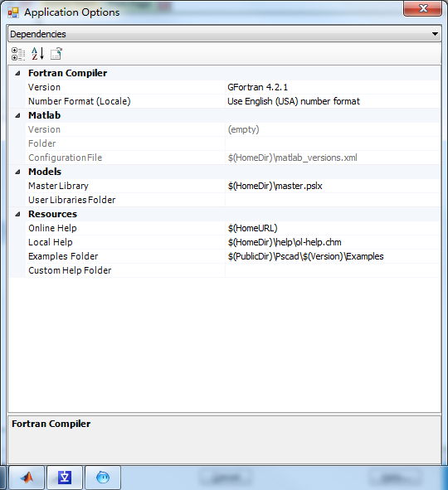Select the Custom Help Folder property
448x490 pixels.
(70, 270)
